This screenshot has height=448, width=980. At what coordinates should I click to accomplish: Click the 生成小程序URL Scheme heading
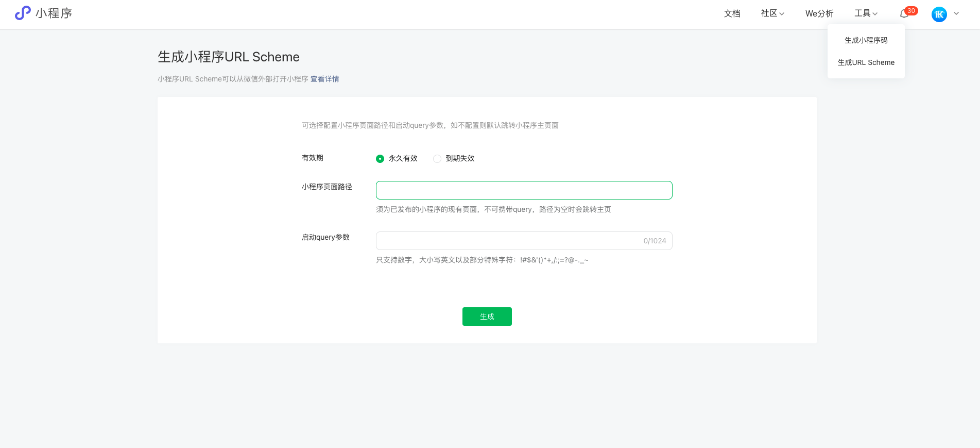click(x=229, y=57)
